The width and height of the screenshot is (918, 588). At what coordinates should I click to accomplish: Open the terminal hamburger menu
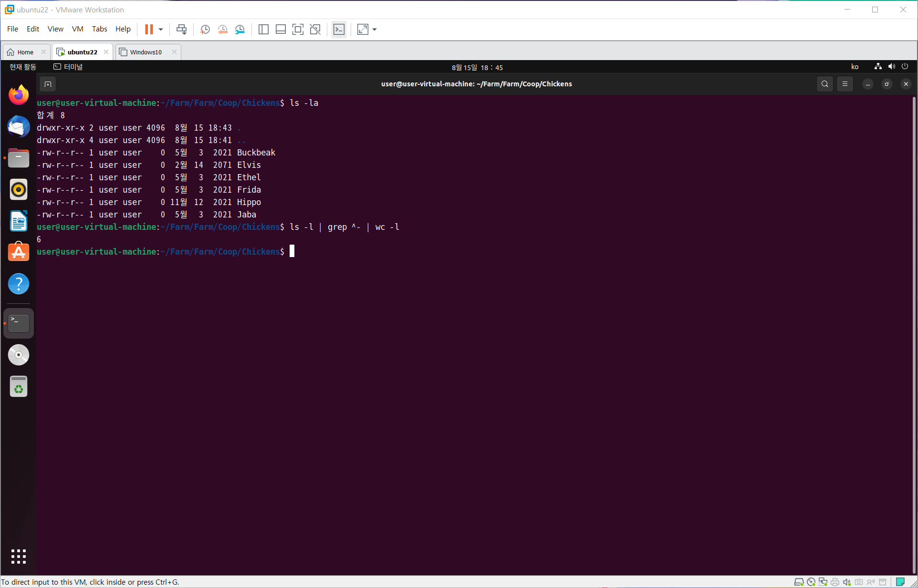(845, 84)
